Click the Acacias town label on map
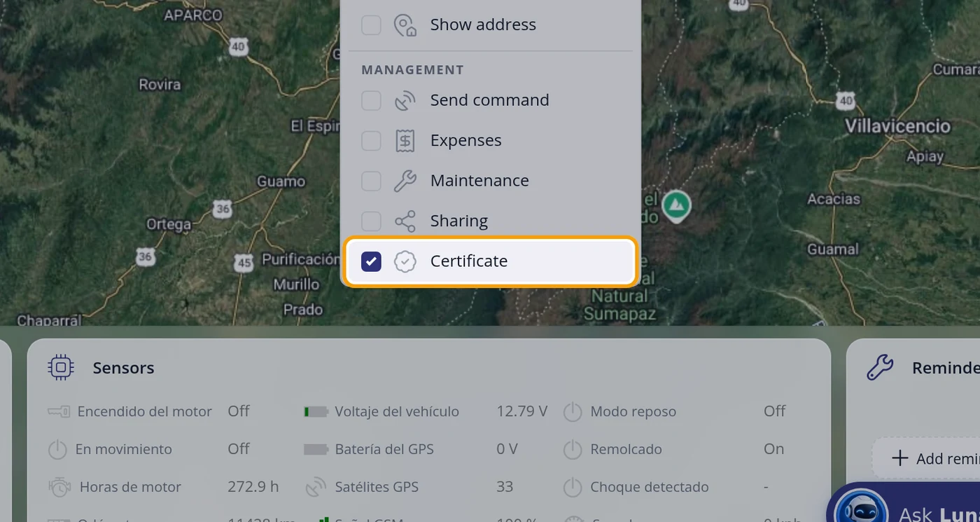Viewport: 980px width, 522px height. click(x=834, y=200)
